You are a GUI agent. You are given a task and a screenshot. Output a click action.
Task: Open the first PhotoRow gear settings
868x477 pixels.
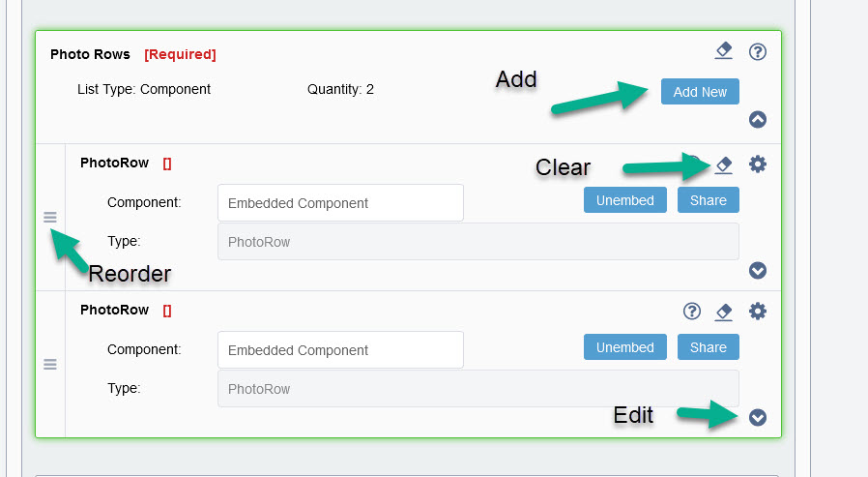click(x=757, y=164)
